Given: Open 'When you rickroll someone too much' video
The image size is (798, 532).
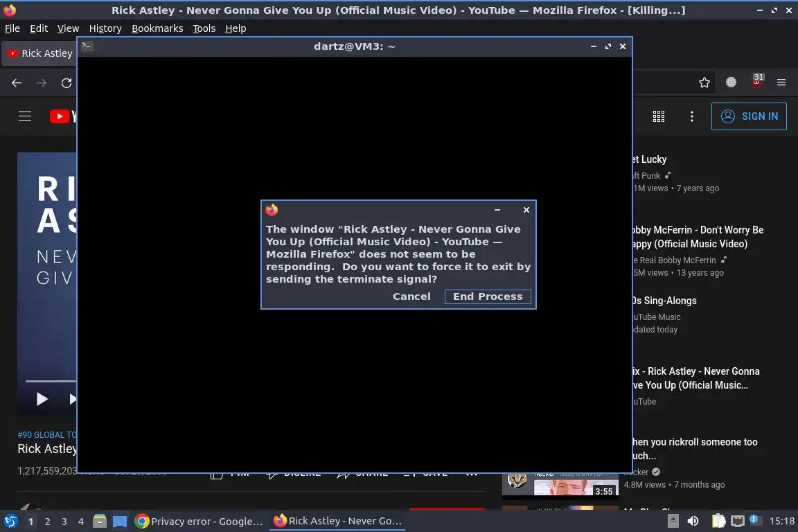Looking at the screenshot, I should coord(695,449).
